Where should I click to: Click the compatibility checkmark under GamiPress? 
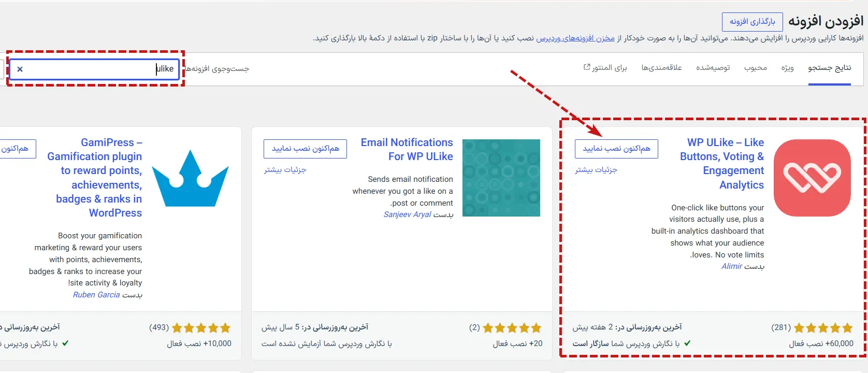coord(65,343)
